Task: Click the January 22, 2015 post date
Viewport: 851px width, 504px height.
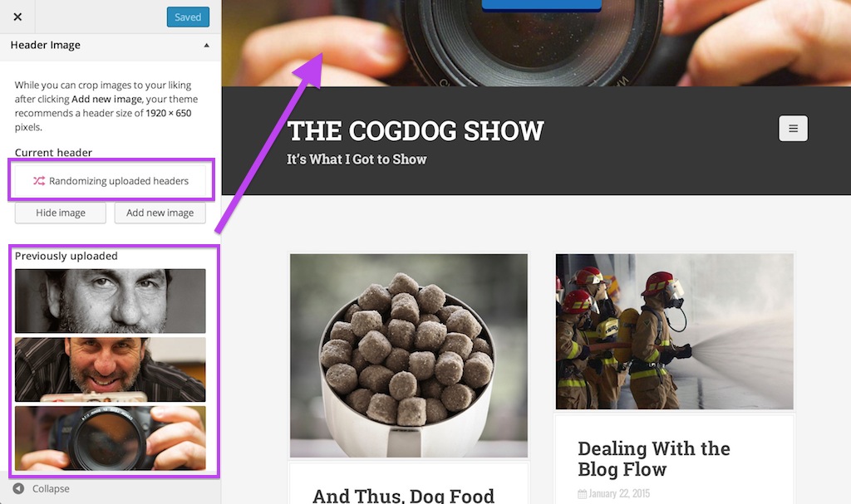Action: click(x=619, y=493)
